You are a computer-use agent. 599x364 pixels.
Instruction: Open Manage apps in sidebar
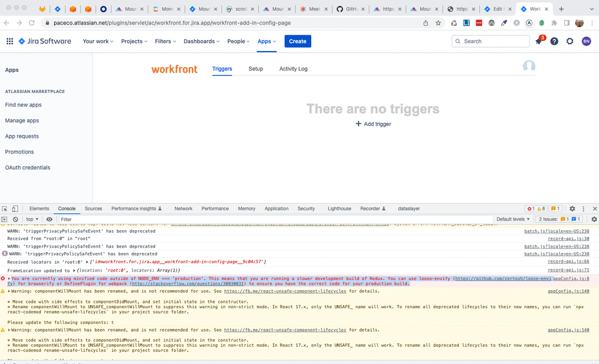coord(22,121)
